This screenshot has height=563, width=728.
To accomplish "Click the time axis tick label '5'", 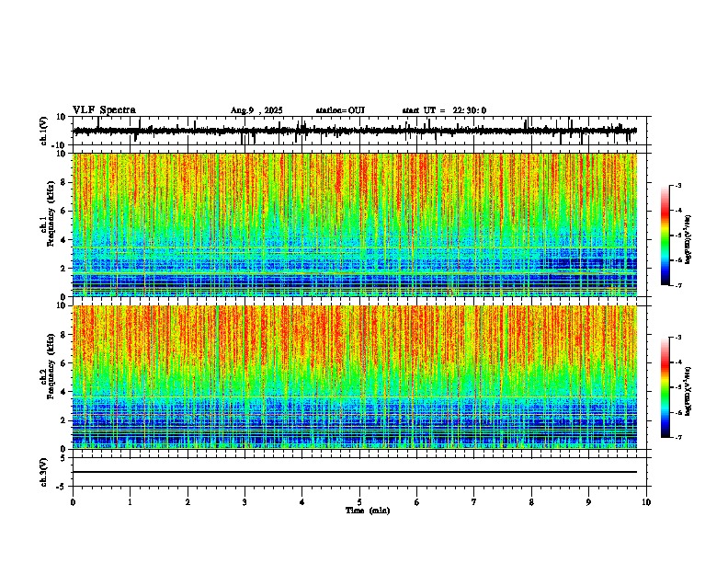I will tap(359, 502).
